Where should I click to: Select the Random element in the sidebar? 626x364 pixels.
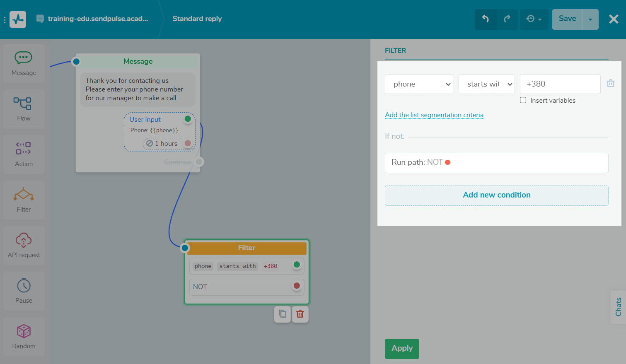coord(24,337)
